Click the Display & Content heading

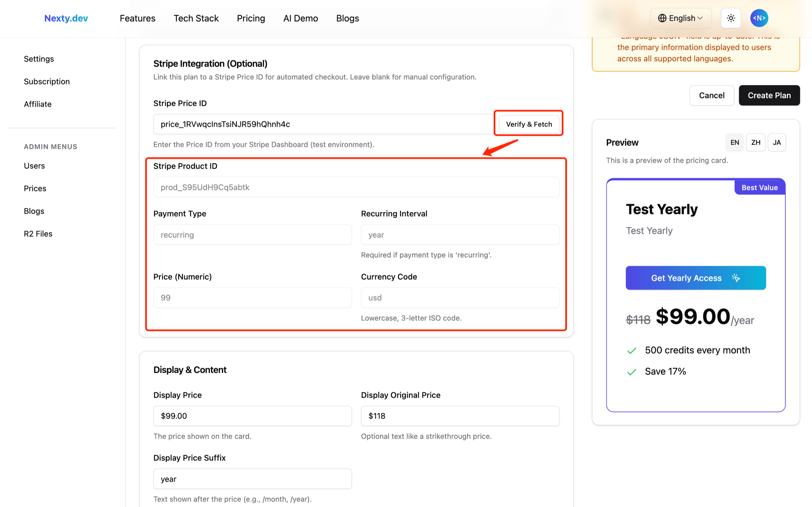pos(190,370)
